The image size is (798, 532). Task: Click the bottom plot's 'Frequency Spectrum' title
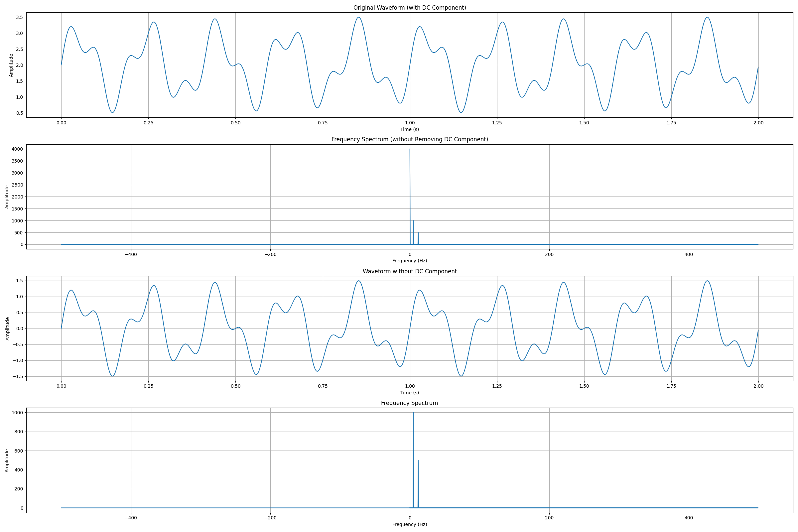[x=409, y=403]
